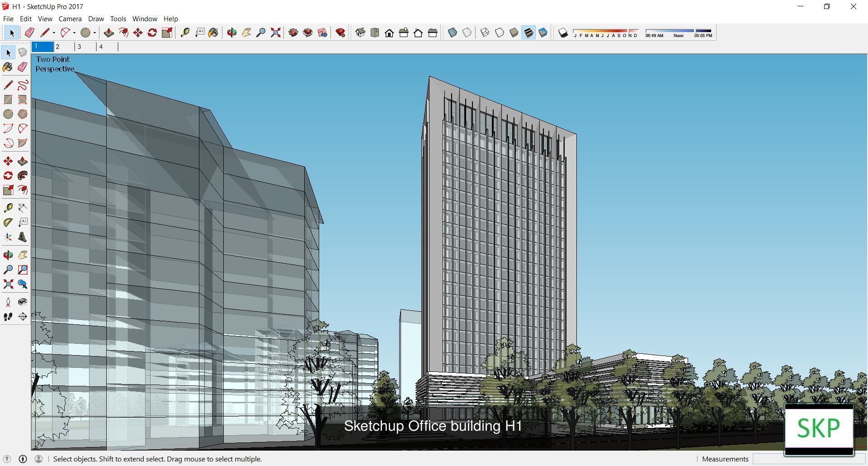Open the Tools menu
This screenshot has height=466, width=868.
click(118, 19)
